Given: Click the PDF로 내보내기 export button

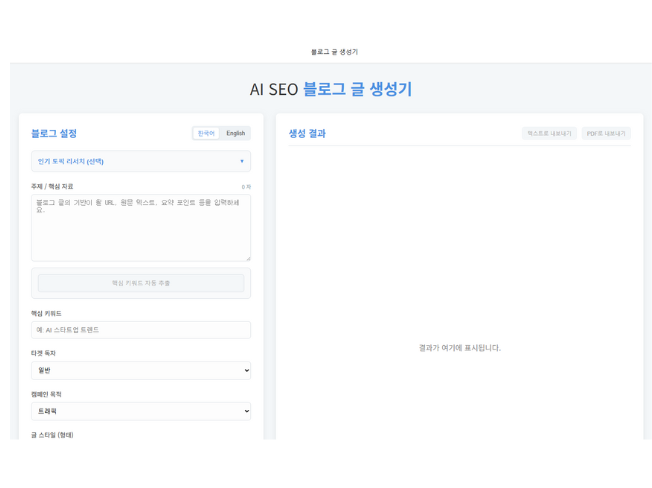Looking at the screenshot, I should tap(606, 133).
